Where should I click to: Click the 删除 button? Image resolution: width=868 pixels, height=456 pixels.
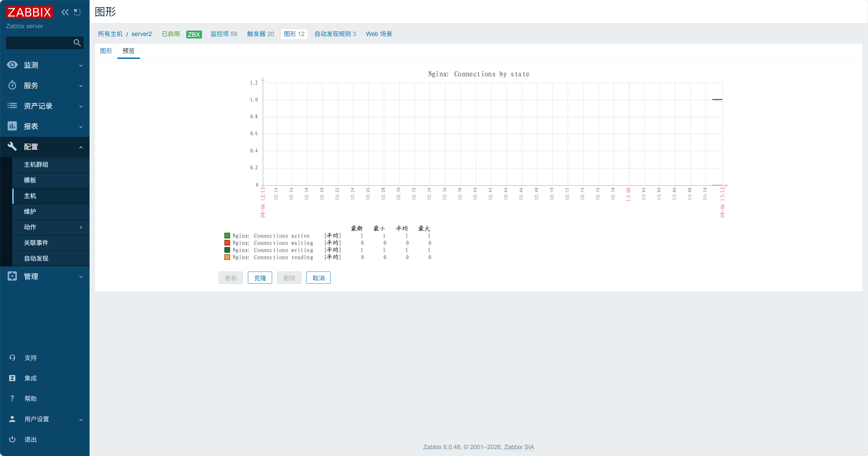click(289, 278)
